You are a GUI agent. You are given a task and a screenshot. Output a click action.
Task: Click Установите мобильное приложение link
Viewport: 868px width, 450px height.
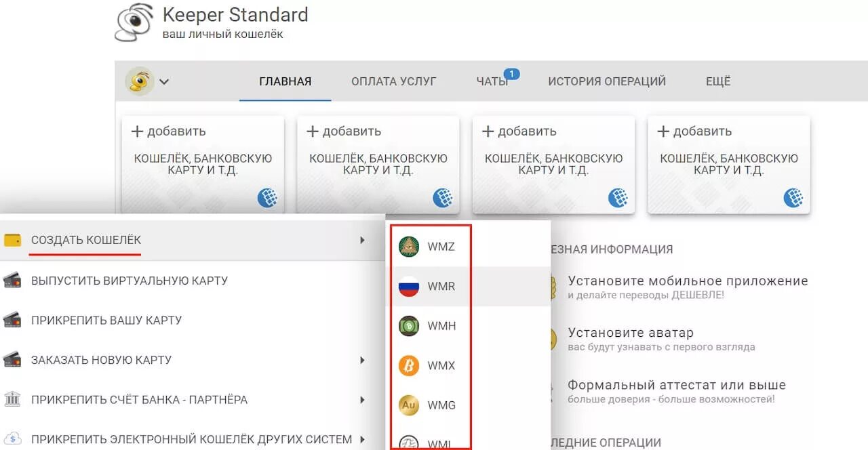tap(688, 281)
